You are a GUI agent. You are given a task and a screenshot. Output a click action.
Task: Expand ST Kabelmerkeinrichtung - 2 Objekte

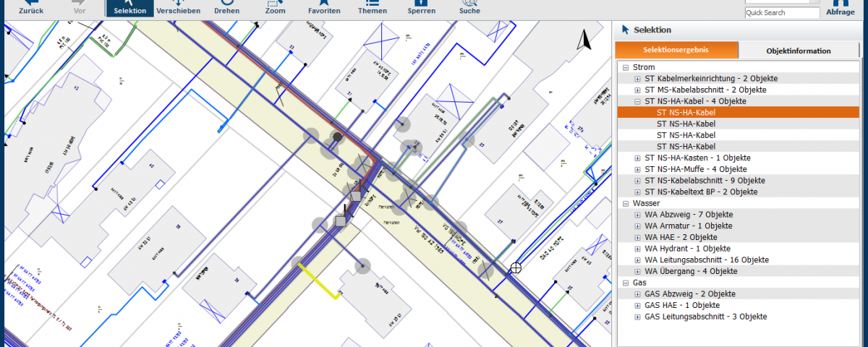coord(637,79)
